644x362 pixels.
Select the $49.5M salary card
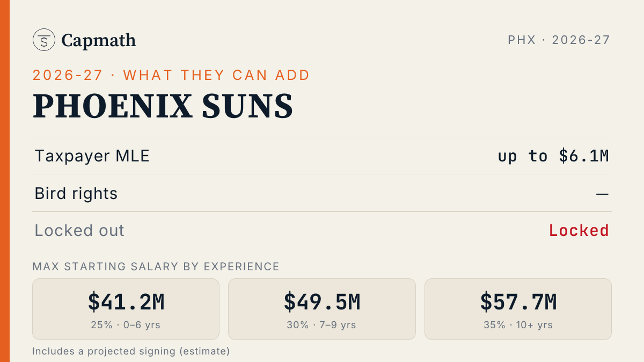click(322, 309)
